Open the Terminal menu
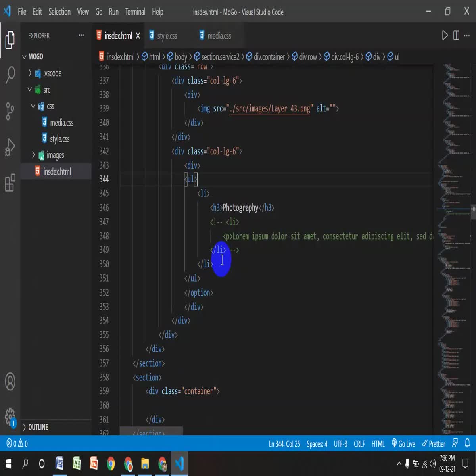Viewport: 476px width, 476px height. pos(135,12)
